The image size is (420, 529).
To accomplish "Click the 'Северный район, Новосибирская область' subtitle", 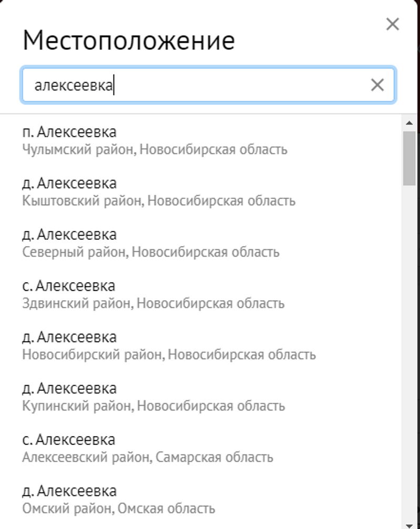I will coord(151,252).
